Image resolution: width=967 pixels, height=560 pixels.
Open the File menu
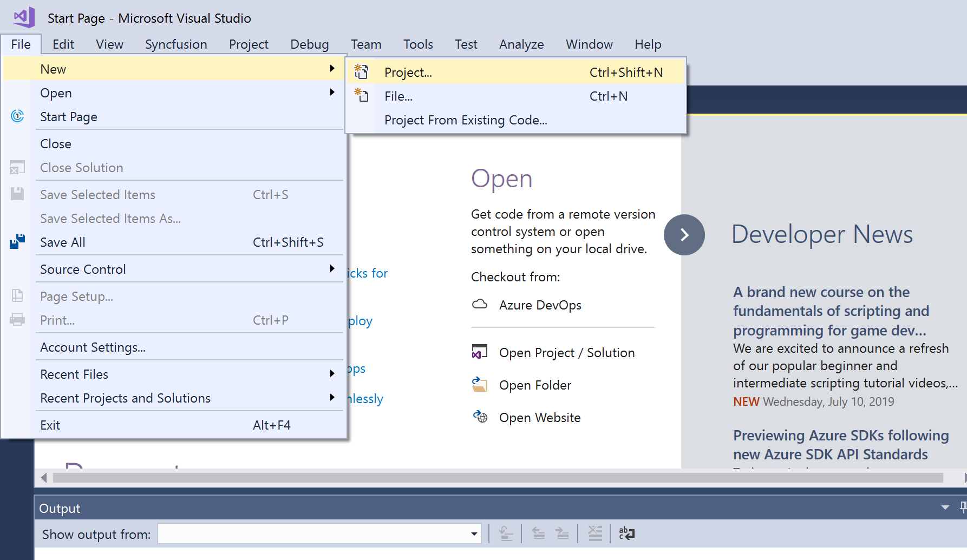point(21,44)
